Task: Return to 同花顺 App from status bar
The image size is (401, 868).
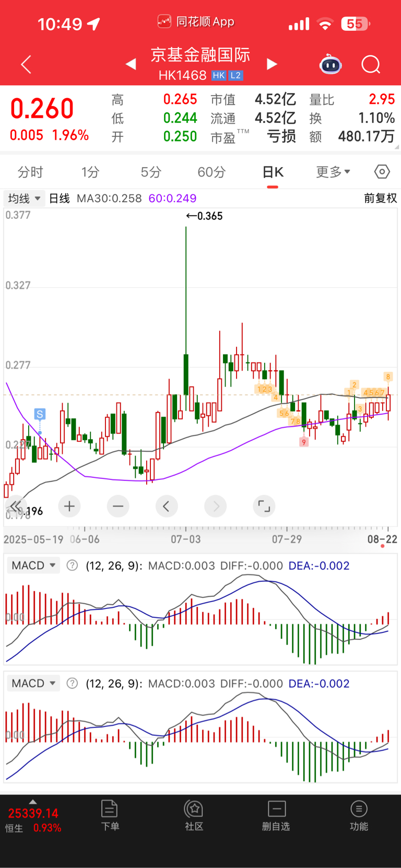Action: pos(196,22)
